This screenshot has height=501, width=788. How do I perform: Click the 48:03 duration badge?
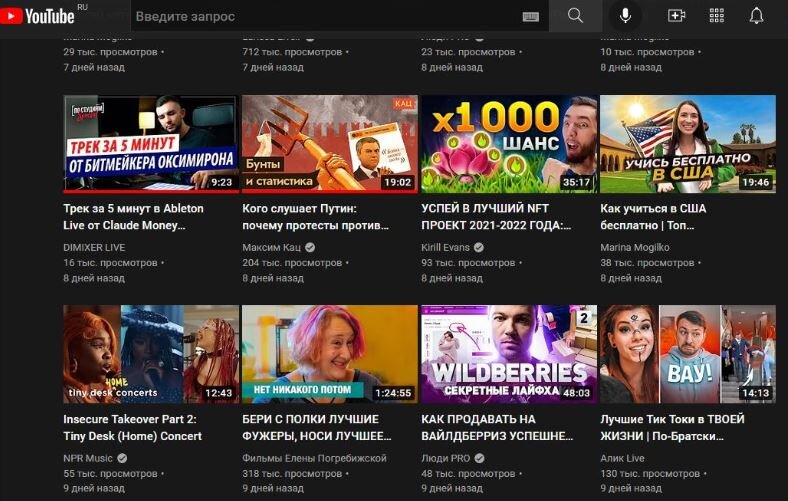click(x=576, y=392)
